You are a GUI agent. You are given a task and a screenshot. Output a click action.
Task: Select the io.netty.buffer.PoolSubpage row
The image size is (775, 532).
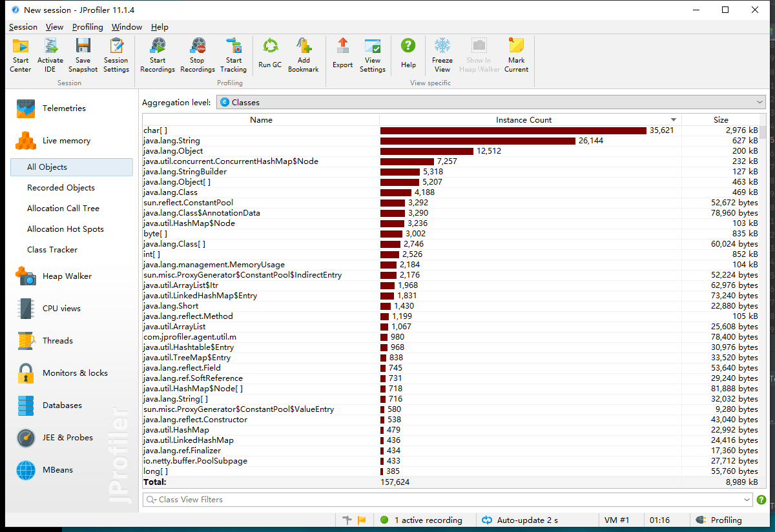point(451,461)
